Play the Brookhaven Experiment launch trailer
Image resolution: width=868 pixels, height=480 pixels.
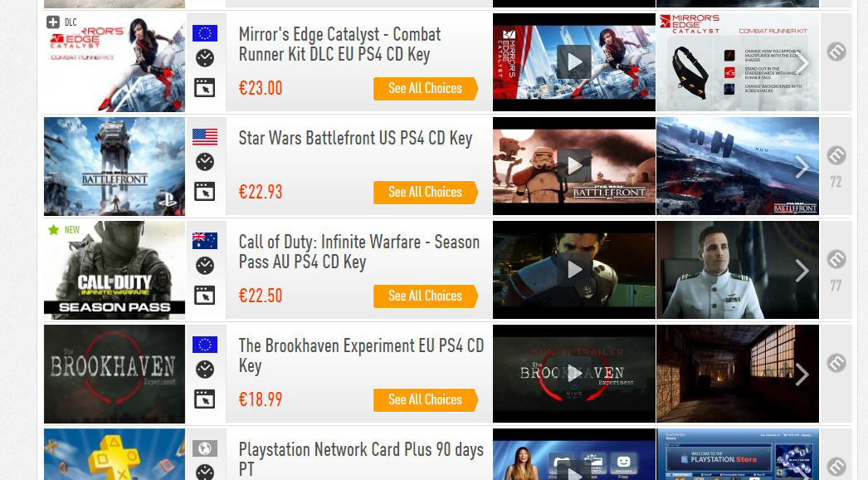574,373
